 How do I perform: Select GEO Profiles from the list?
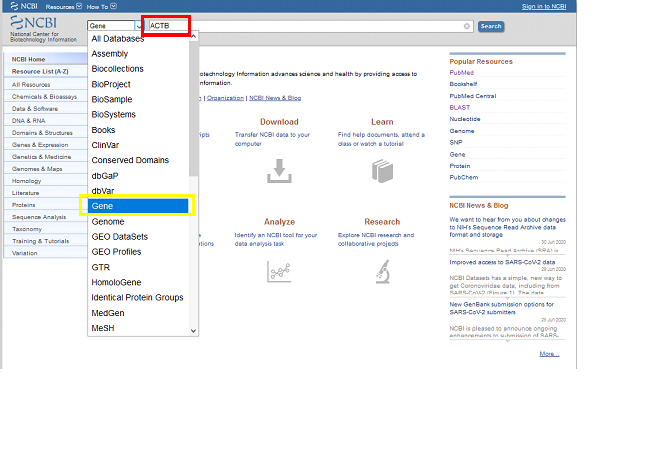click(138, 252)
